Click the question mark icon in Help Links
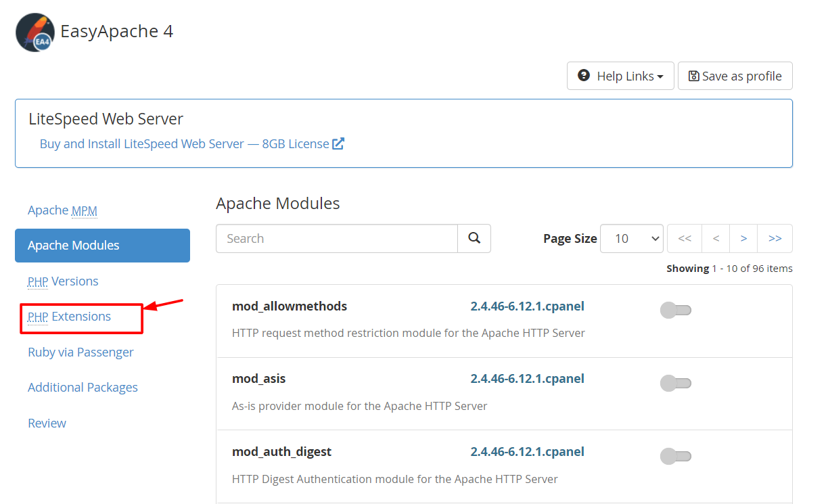This screenshot has height=504, width=828. click(x=584, y=76)
